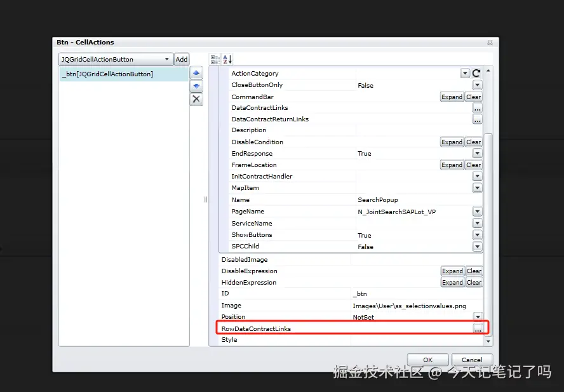Select the PageName property label
564x392 pixels.
(x=248, y=212)
